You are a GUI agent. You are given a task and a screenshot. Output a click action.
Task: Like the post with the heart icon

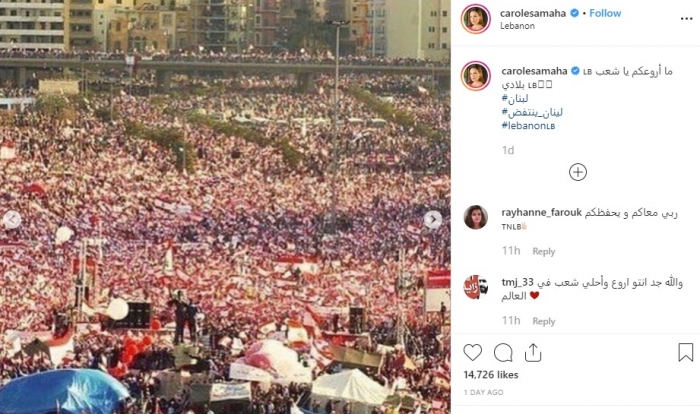472,352
